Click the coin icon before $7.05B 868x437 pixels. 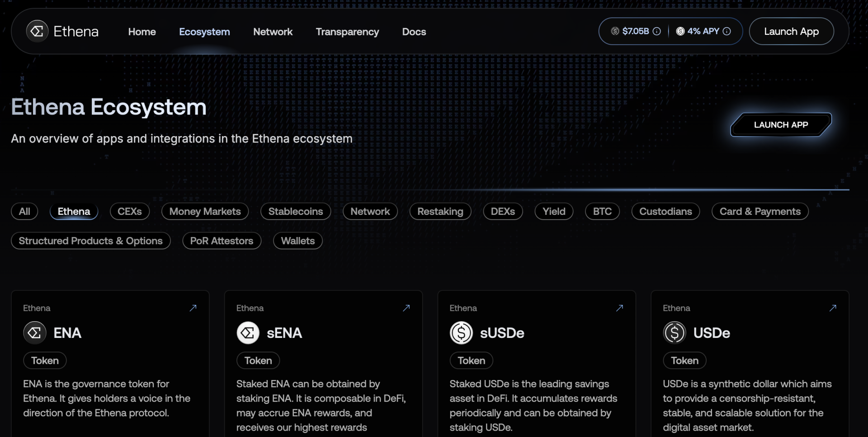[615, 31]
